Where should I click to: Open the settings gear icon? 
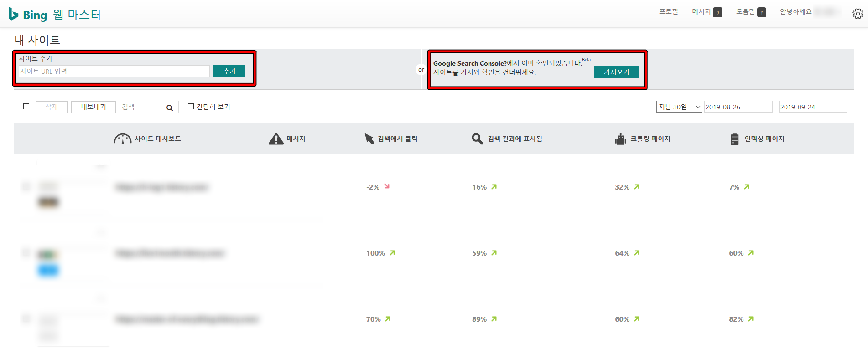point(858,14)
